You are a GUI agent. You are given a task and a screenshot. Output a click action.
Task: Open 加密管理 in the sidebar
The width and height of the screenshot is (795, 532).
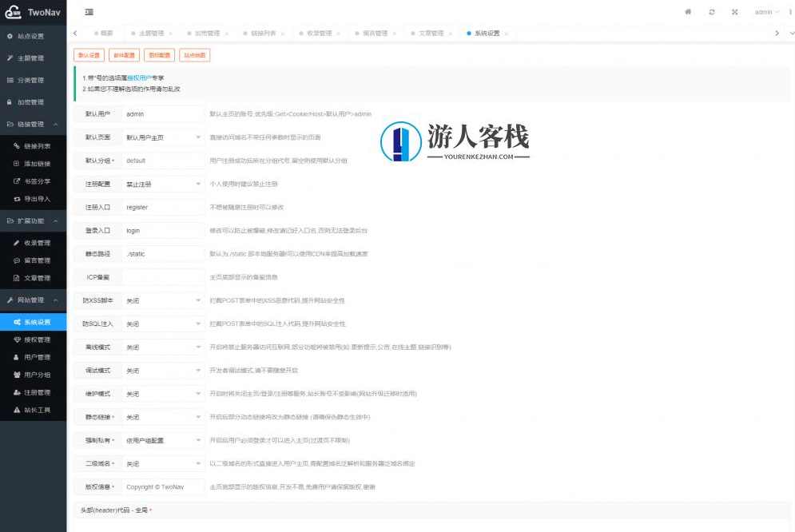33,101
